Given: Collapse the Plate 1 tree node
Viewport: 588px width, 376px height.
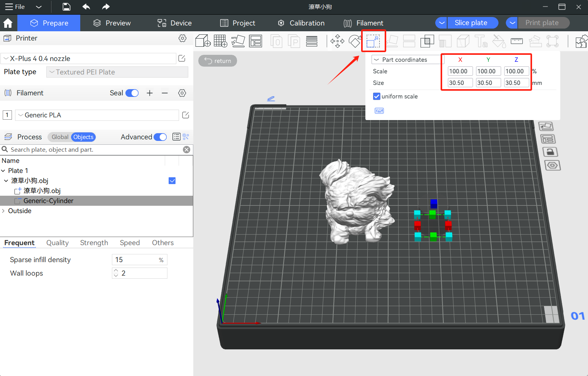Looking at the screenshot, I should pos(3,171).
